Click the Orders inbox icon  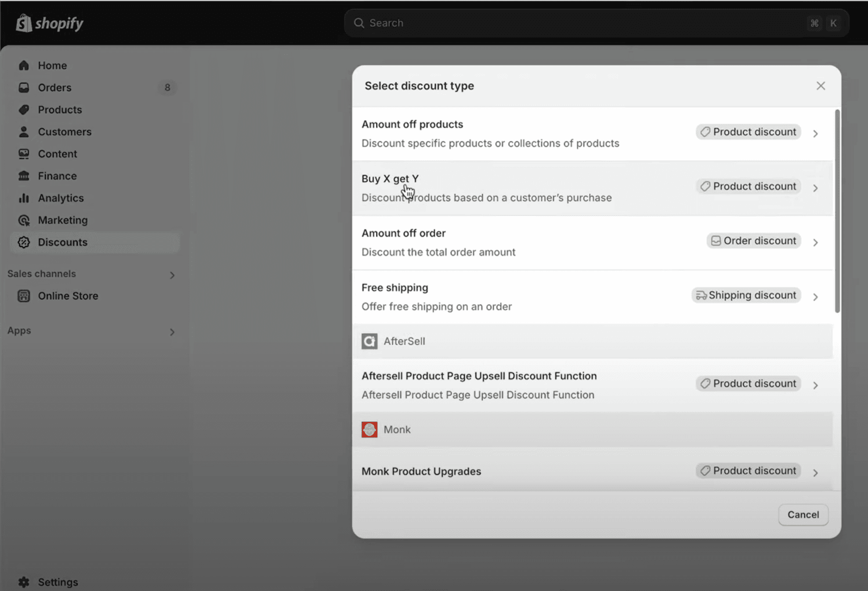pos(24,87)
